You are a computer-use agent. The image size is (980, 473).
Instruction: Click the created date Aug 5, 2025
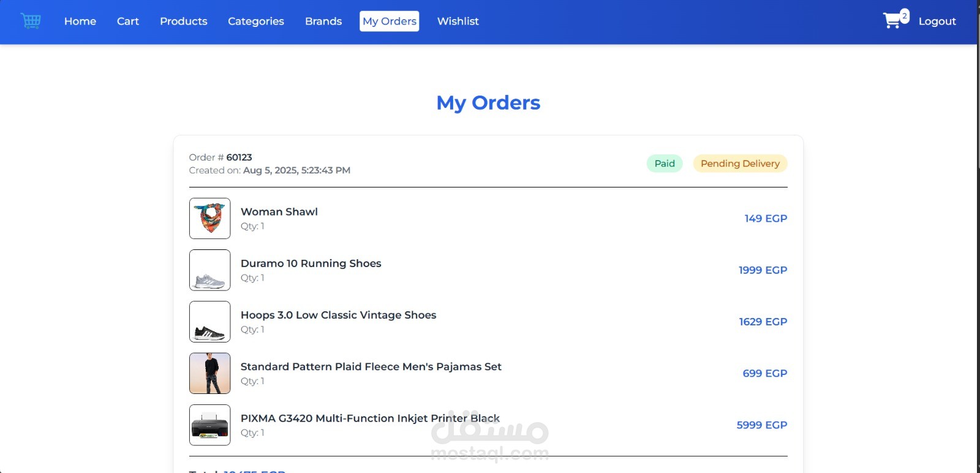tap(296, 170)
